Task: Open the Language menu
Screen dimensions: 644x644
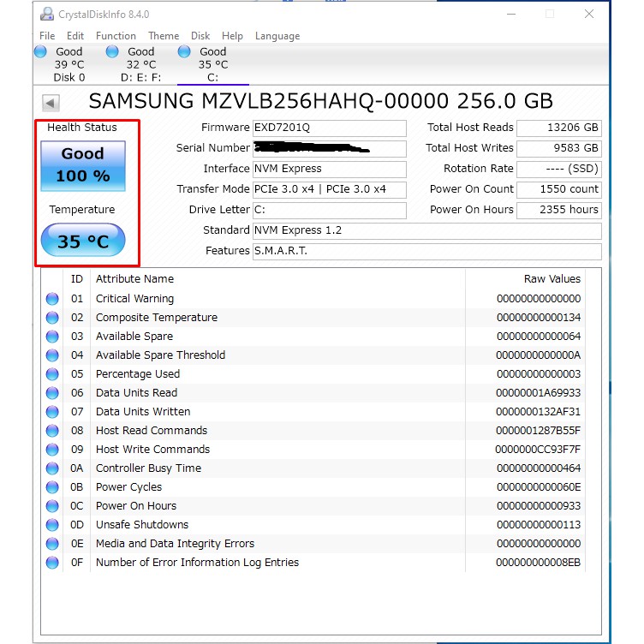Action: 277,36
